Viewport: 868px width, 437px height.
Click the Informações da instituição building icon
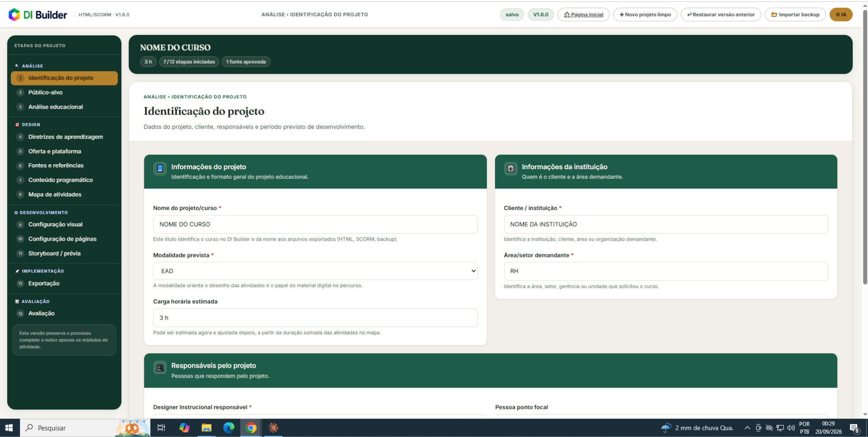(510, 169)
